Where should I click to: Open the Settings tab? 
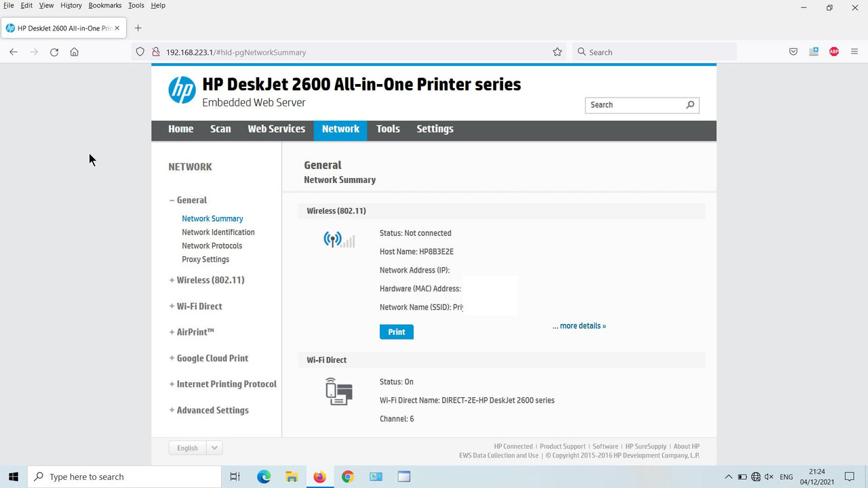point(435,129)
